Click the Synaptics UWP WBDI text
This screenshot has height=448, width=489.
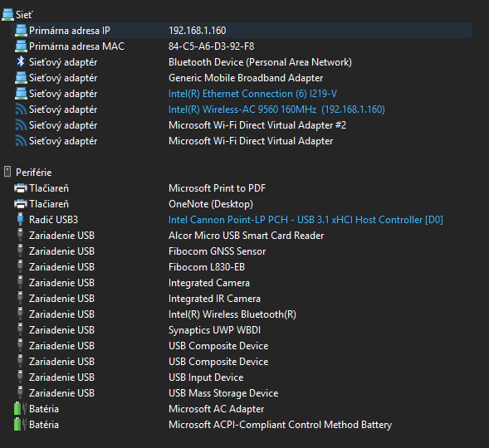214,330
